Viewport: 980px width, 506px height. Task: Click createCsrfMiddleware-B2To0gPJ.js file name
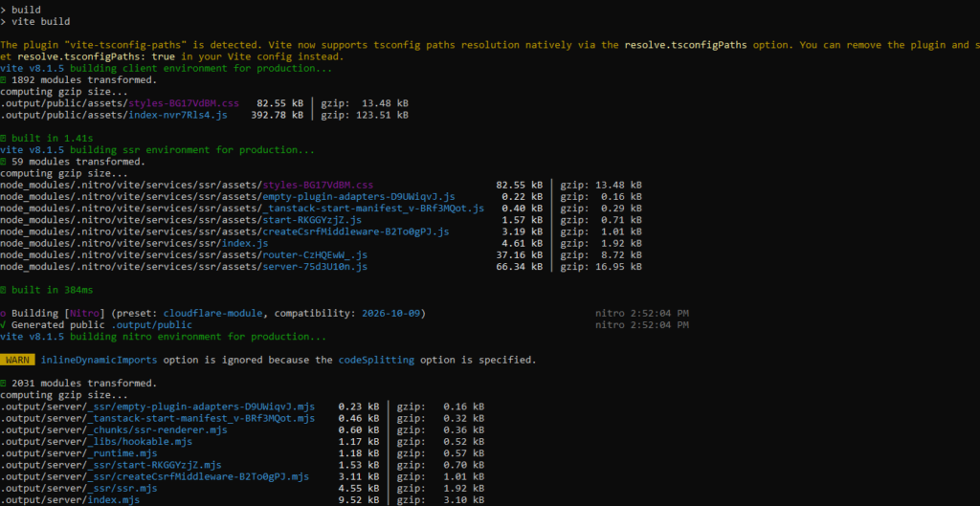356,231
